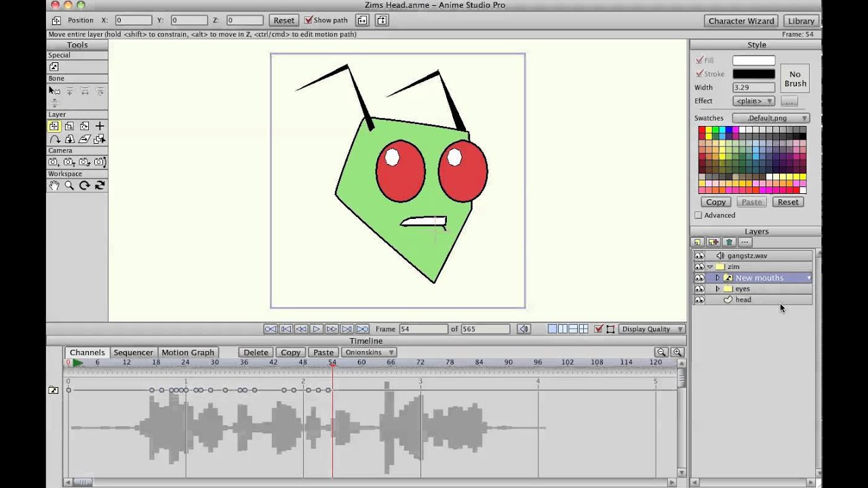Flip layer vertically icon in top toolbar
The width and height of the screenshot is (868, 488).
point(381,20)
